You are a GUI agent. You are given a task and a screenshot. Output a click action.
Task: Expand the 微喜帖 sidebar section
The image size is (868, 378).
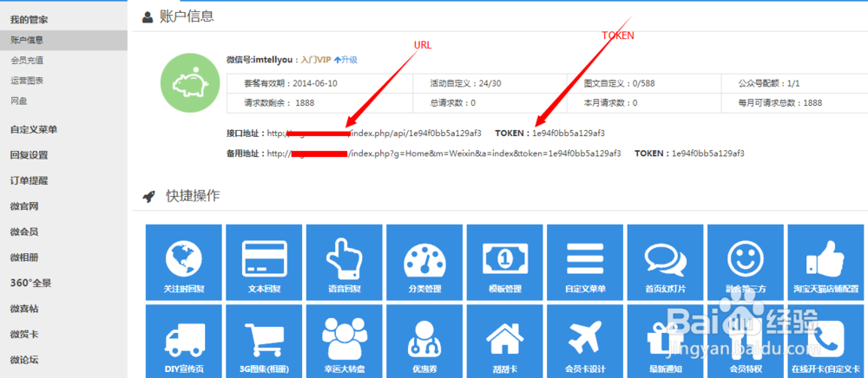click(x=23, y=309)
